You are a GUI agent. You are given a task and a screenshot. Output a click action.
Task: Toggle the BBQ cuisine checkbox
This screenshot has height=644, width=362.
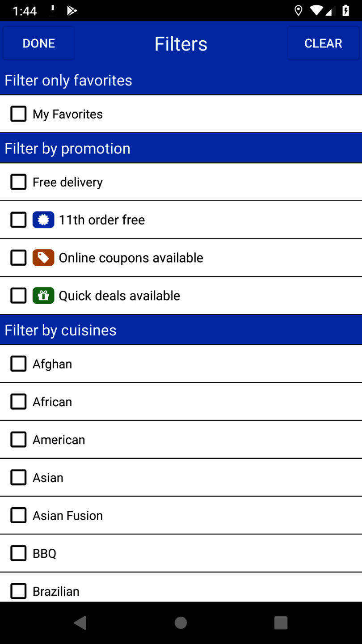pyautogui.click(x=18, y=553)
